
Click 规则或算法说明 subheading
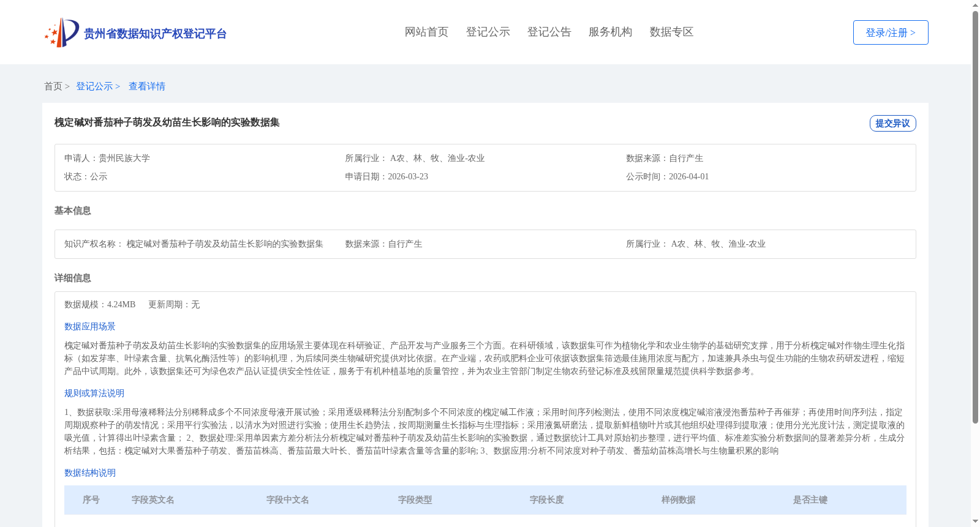coord(94,393)
